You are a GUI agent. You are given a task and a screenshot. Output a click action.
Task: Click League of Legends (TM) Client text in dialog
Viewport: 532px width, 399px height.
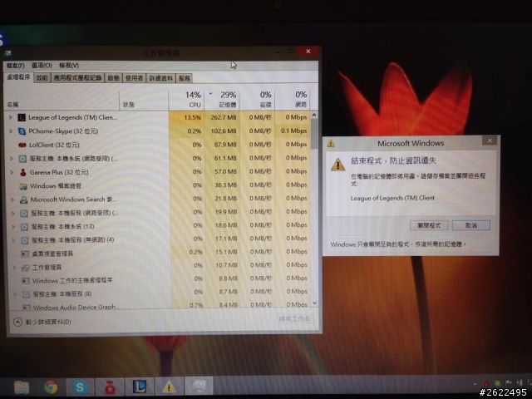pyautogui.click(x=392, y=198)
